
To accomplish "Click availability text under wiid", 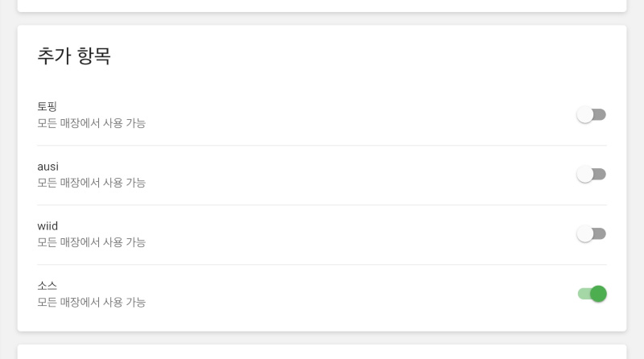I will pos(91,242).
